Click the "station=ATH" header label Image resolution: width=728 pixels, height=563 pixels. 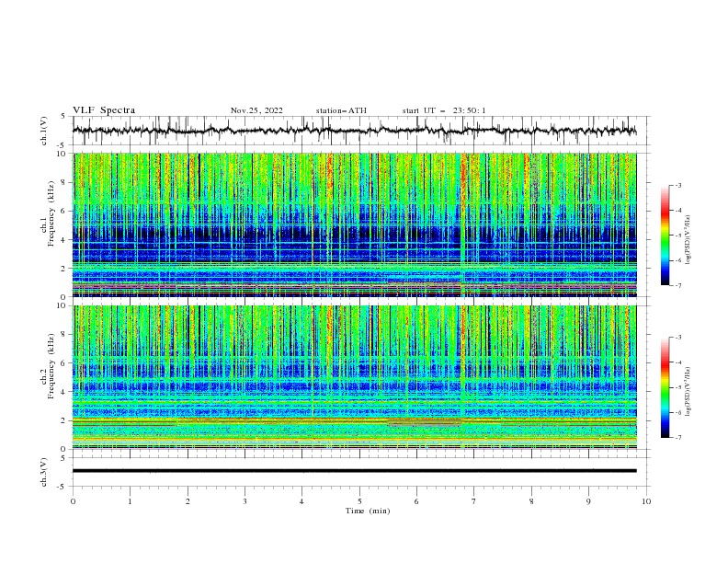click(x=341, y=110)
